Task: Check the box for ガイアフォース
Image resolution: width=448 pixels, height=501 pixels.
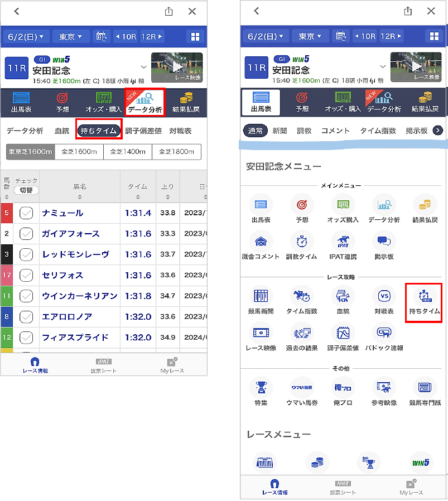Action: click(x=26, y=234)
